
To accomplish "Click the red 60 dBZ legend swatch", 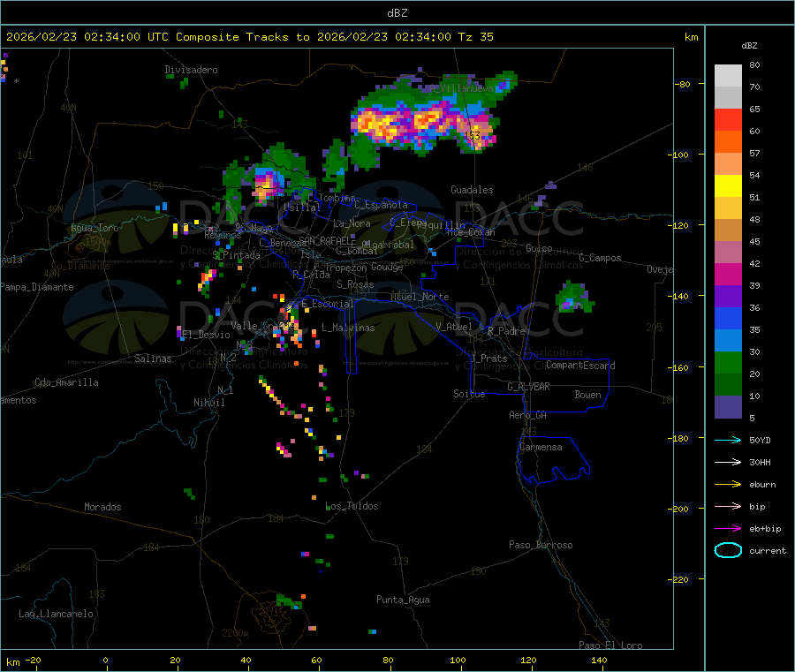I will [x=728, y=119].
